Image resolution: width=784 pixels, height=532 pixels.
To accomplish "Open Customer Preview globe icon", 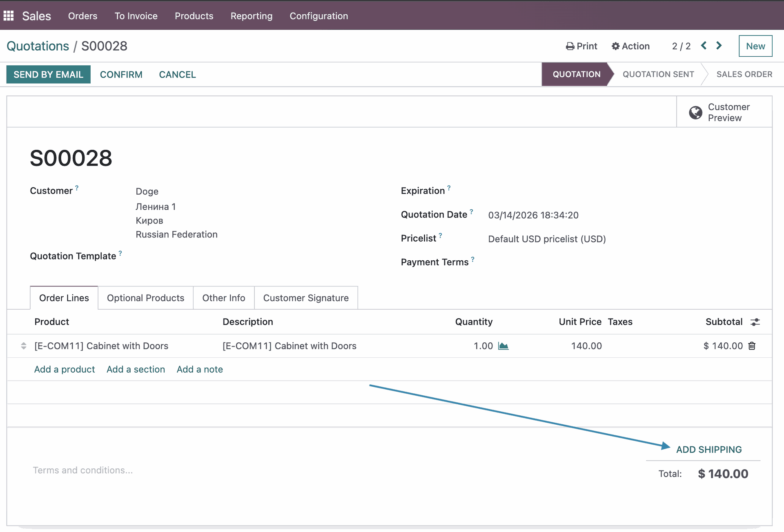I will pyautogui.click(x=695, y=112).
